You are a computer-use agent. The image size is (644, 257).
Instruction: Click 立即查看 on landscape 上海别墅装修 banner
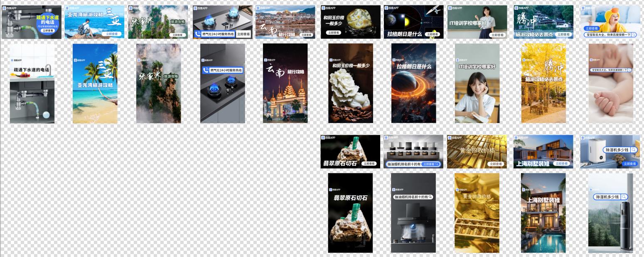(x=562, y=164)
